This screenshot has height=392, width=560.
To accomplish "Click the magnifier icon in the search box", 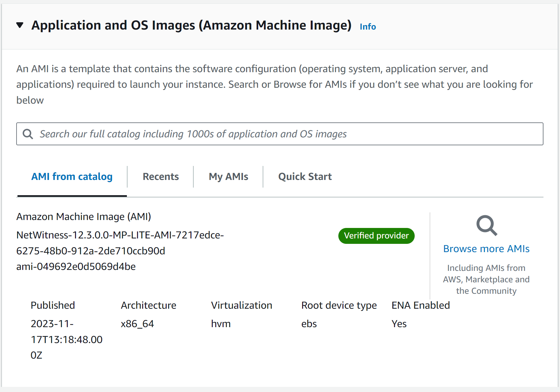I will coord(28,134).
